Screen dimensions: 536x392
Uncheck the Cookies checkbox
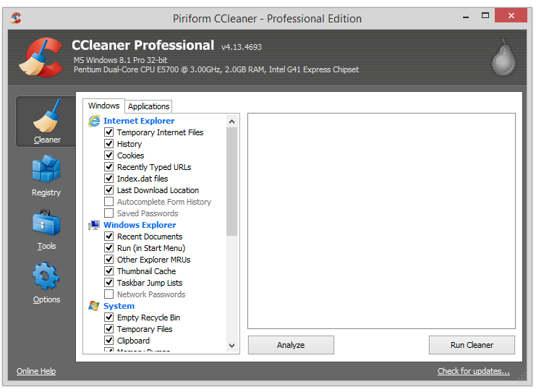109,155
